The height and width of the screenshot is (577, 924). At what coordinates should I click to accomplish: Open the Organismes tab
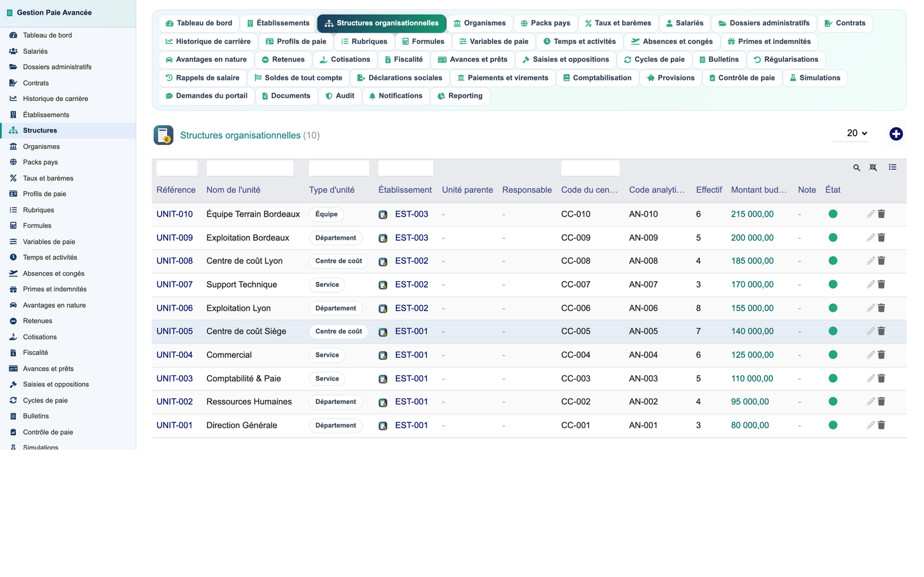480,23
